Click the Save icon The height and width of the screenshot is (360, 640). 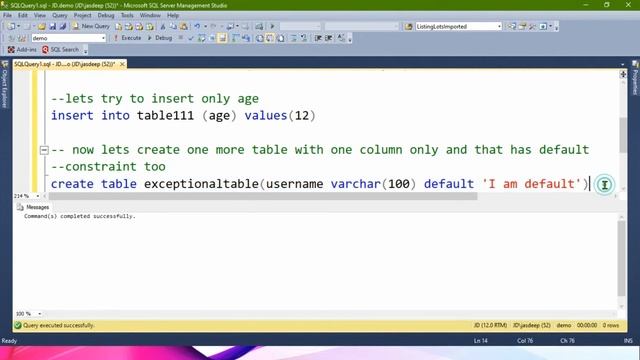point(53,26)
